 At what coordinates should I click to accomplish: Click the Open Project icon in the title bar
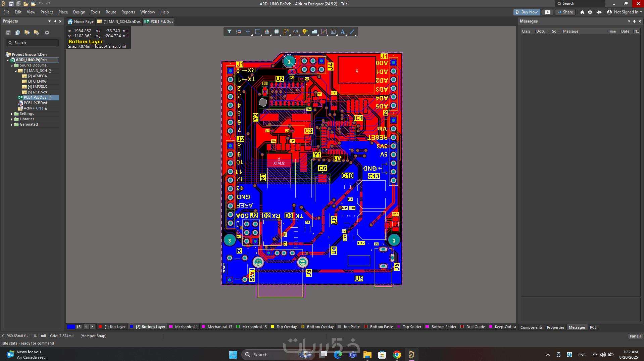click(33, 4)
